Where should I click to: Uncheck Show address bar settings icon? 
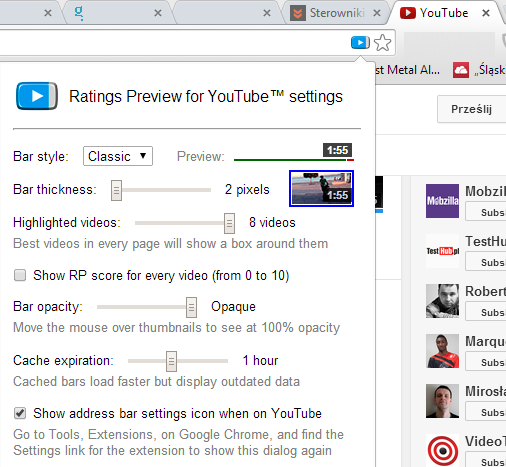pyautogui.click(x=20, y=413)
